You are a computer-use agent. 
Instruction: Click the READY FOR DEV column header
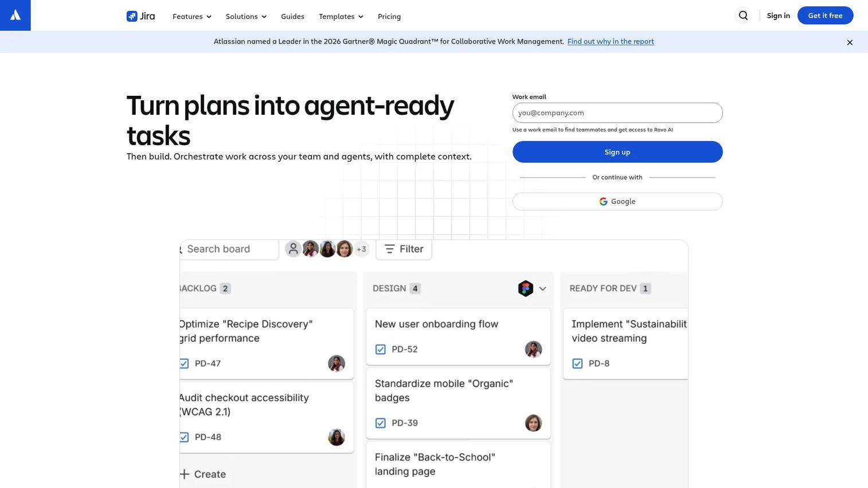(603, 288)
